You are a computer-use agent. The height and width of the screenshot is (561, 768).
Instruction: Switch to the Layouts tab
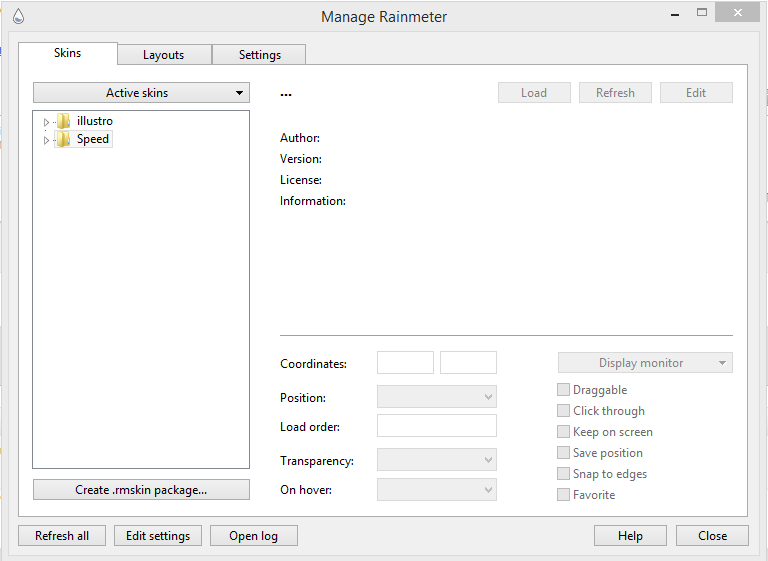tap(164, 55)
